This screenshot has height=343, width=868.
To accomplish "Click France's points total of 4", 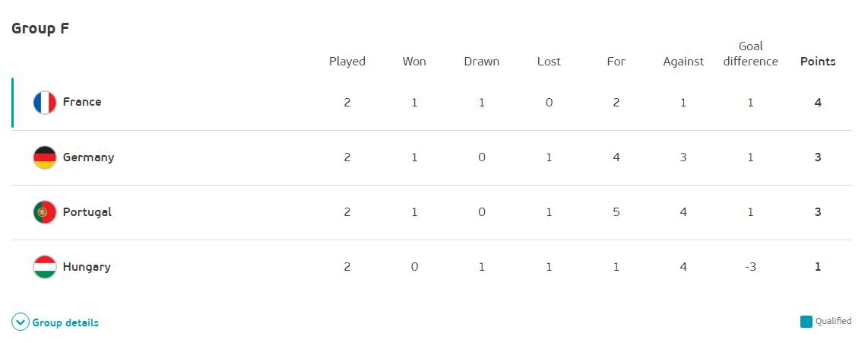I will [818, 102].
